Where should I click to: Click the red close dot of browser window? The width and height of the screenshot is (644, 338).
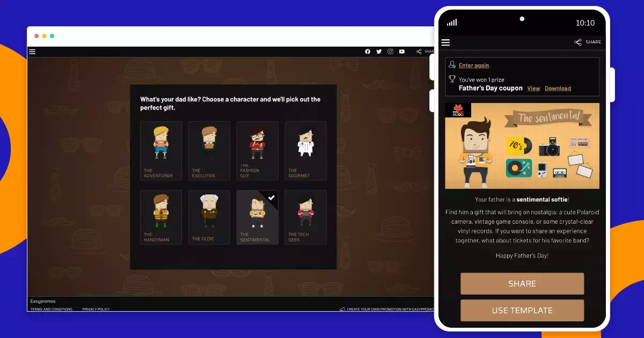pyautogui.click(x=36, y=36)
